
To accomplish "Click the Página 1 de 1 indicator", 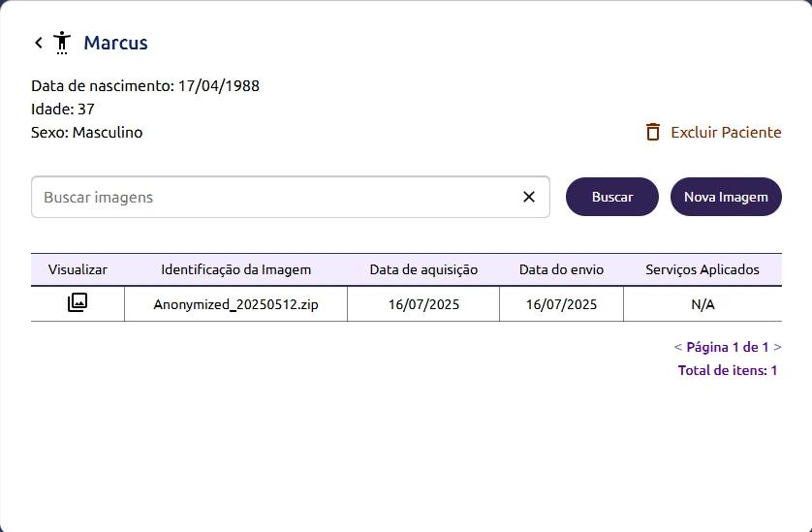I will 728,347.
